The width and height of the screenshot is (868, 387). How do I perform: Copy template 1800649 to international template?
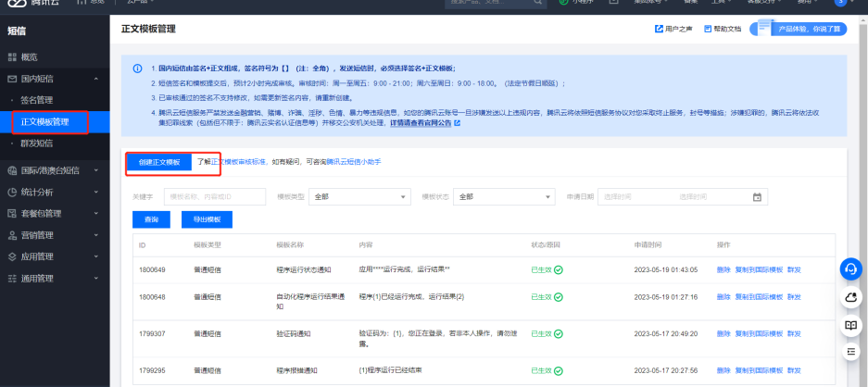click(759, 269)
